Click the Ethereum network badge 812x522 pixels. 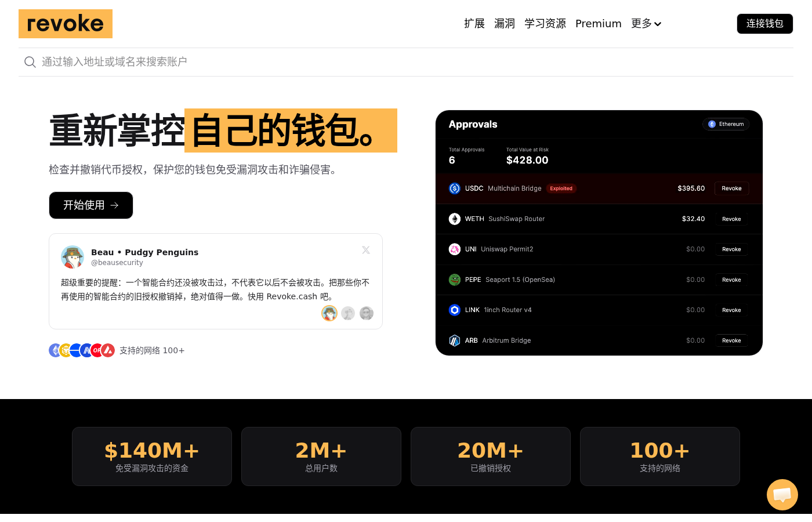[x=726, y=124]
